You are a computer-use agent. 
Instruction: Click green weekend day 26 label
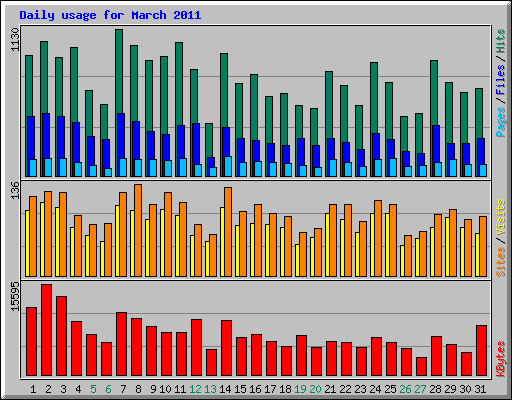pos(405,389)
